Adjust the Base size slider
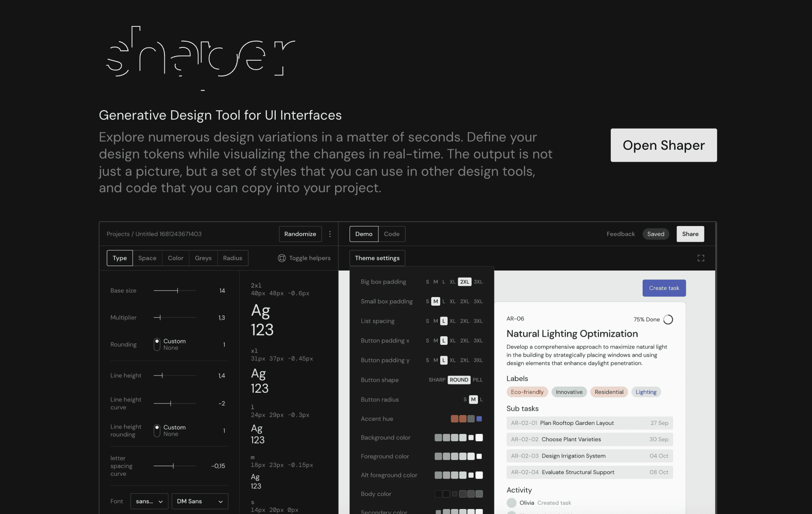The image size is (812, 514). [x=175, y=291]
